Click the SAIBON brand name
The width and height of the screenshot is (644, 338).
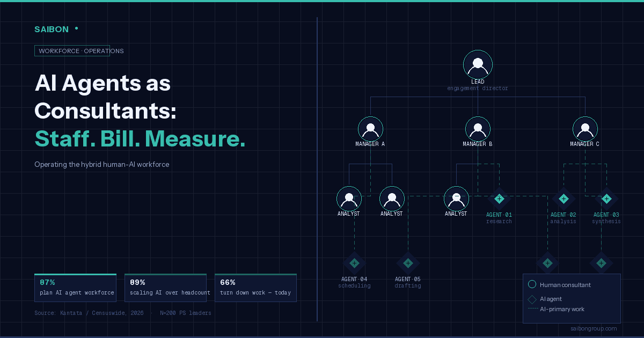click(x=52, y=30)
